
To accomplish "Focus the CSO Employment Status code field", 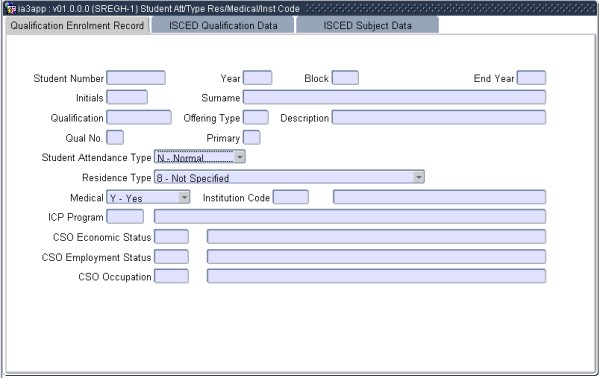I will (x=171, y=257).
